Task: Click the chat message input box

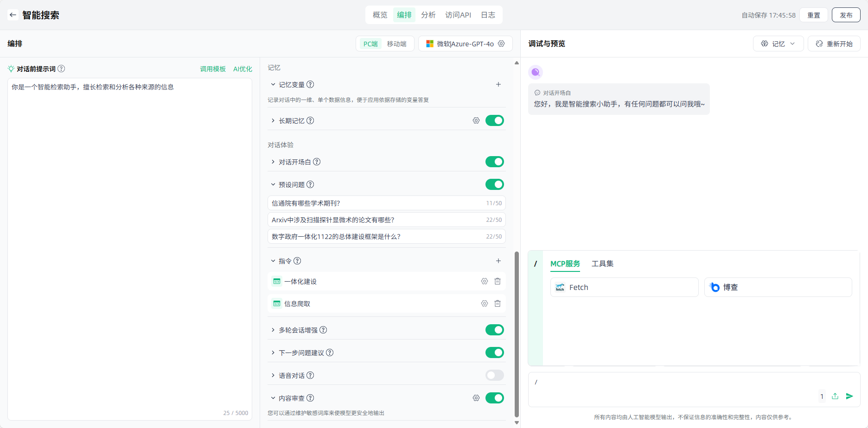Action: pyautogui.click(x=694, y=390)
